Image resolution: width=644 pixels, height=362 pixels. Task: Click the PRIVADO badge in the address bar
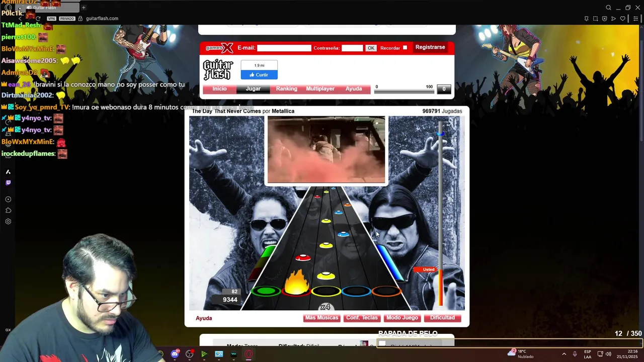coord(67,19)
